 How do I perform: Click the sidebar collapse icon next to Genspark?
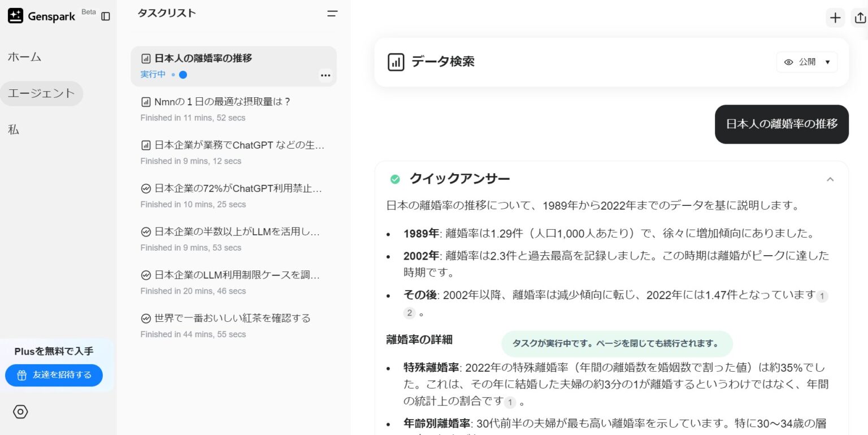[x=106, y=16]
